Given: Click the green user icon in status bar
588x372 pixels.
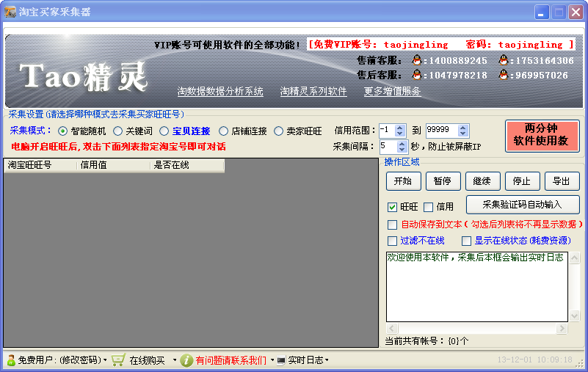Looking at the screenshot, I should pos(11,360).
